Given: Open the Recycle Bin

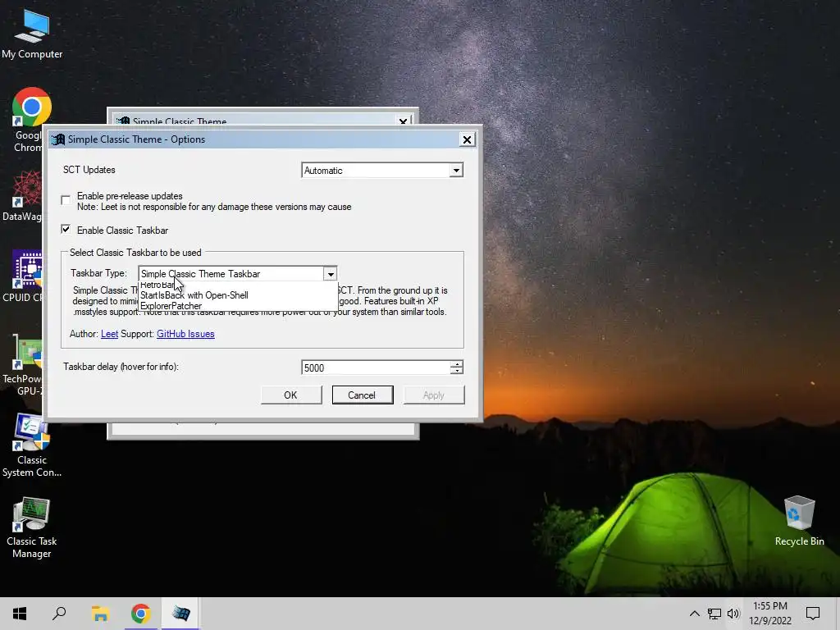Looking at the screenshot, I should point(799,521).
